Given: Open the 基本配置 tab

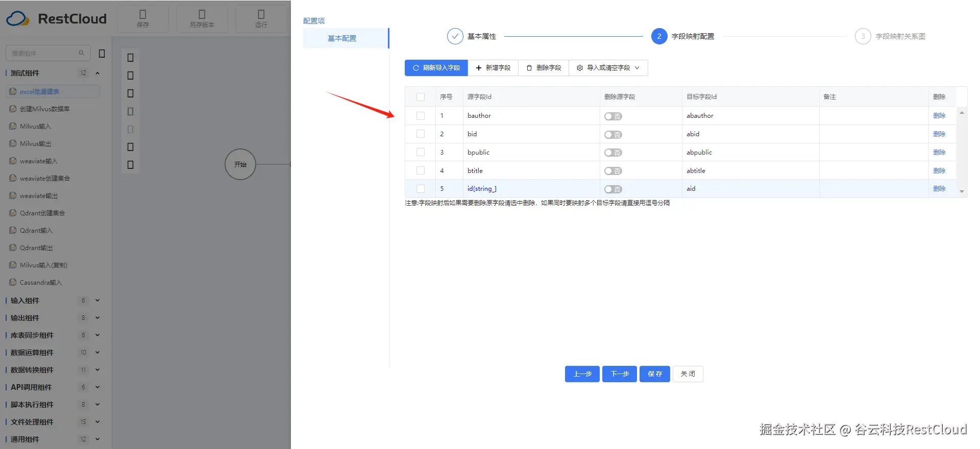Looking at the screenshot, I should coord(346,38).
